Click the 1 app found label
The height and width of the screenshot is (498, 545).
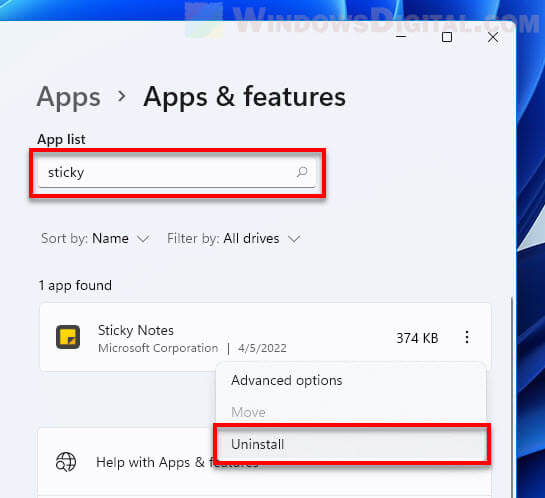(x=75, y=286)
